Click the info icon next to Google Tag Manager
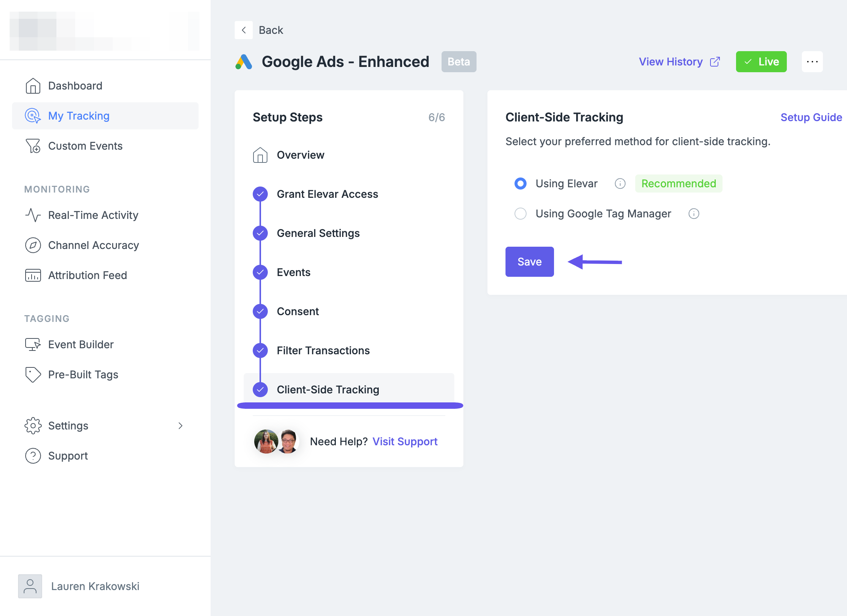This screenshot has width=847, height=616. 694,214
